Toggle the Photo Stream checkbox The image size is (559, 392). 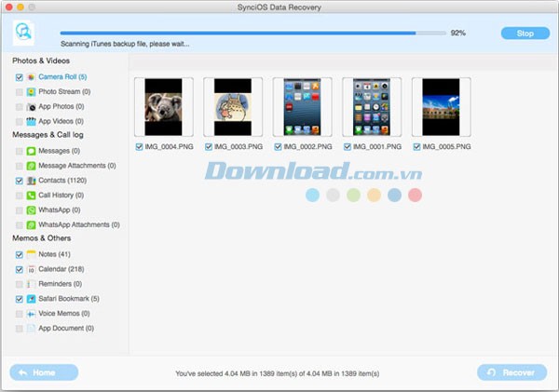(20, 92)
